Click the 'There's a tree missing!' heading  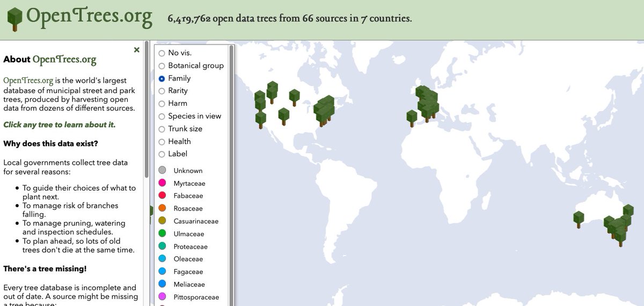tap(45, 268)
